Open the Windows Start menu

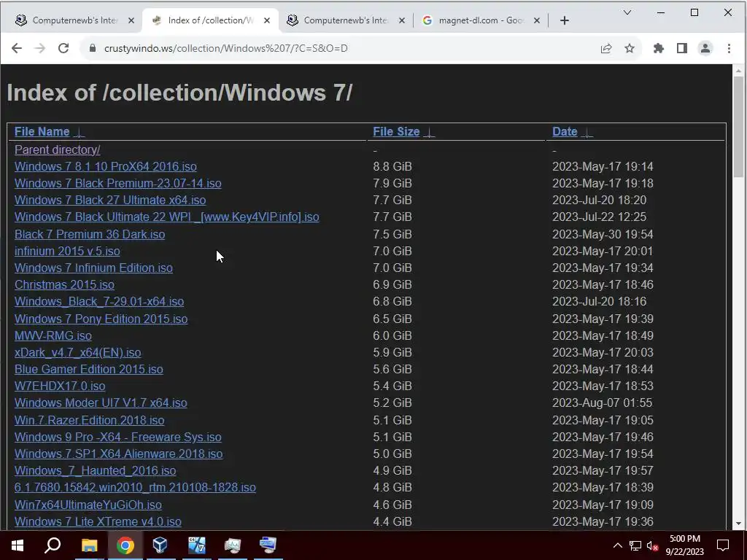(x=18, y=545)
